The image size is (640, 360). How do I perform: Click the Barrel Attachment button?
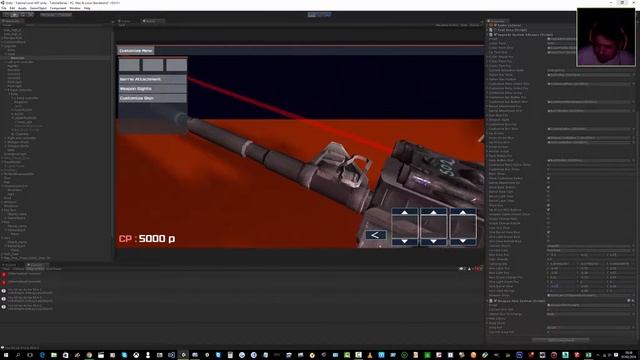pyautogui.click(x=153, y=79)
